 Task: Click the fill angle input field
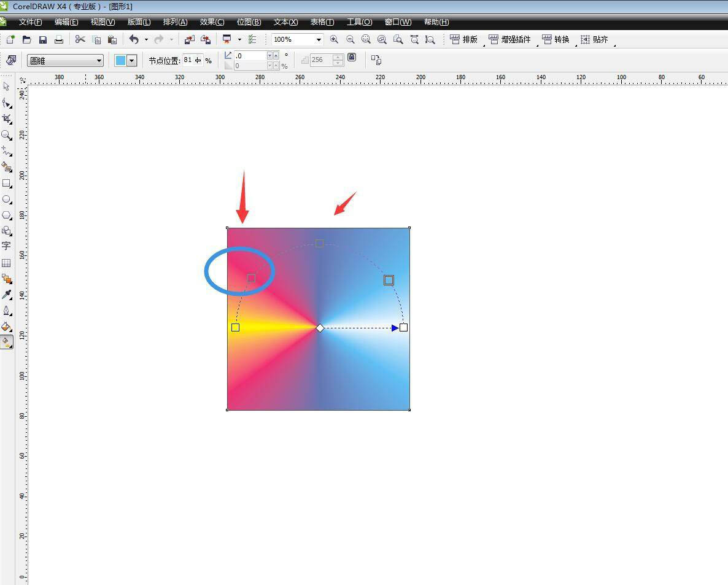click(x=250, y=56)
